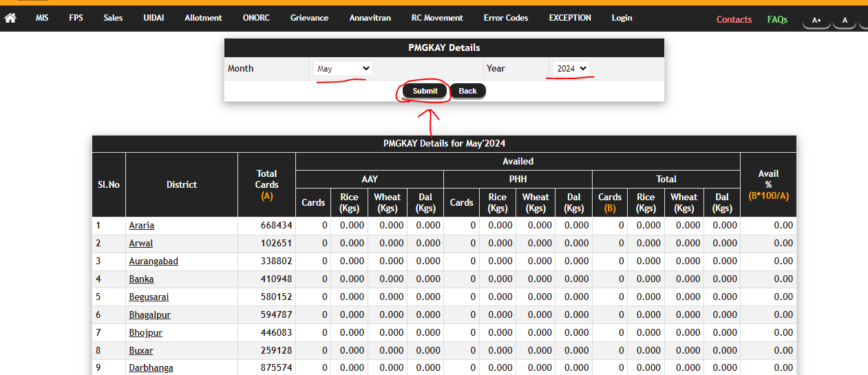Click the Home icon in navbar
The height and width of the screenshot is (375, 868).
(x=10, y=18)
